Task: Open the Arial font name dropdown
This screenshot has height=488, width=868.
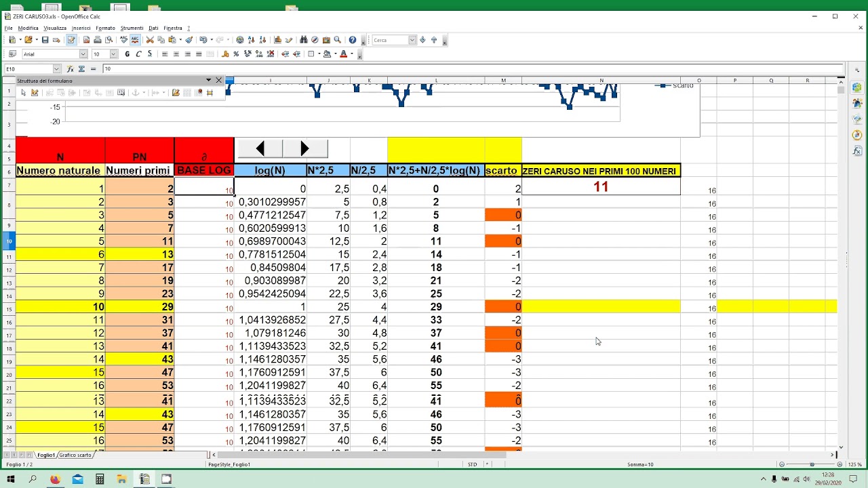Action: (83, 54)
